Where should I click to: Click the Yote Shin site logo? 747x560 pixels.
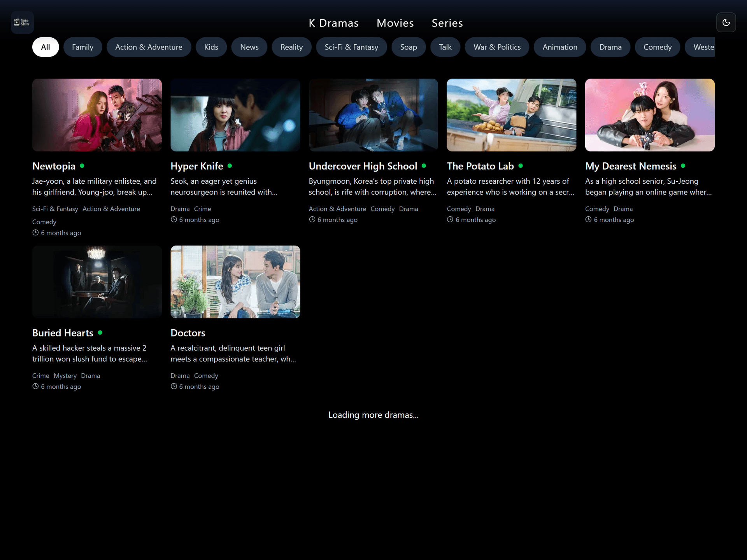(x=22, y=22)
